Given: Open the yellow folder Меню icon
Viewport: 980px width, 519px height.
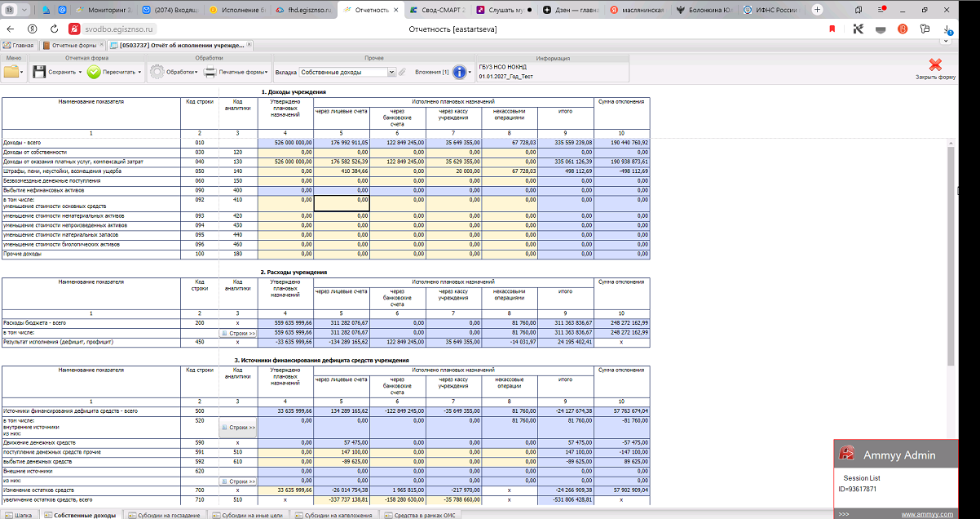Looking at the screenshot, I should [x=11, y=72].
